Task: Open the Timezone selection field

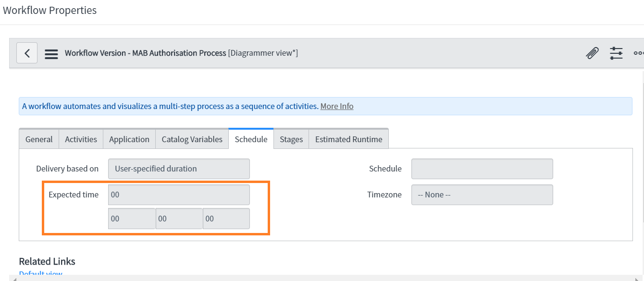Action: click(x=482, y=195)
